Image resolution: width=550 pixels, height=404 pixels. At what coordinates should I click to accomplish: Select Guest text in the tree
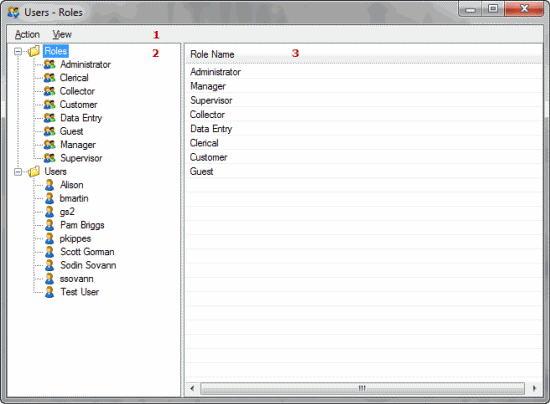pos(72,131)
